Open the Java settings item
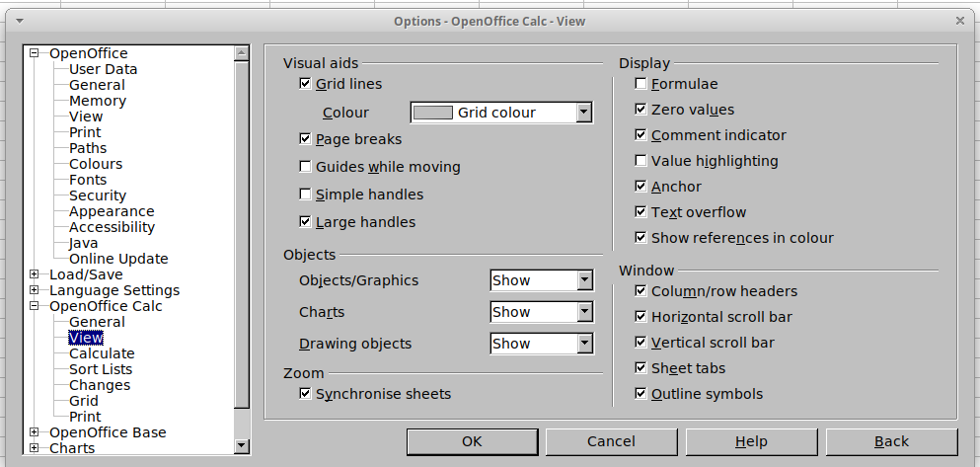980x467 pixels. [83, 243]
